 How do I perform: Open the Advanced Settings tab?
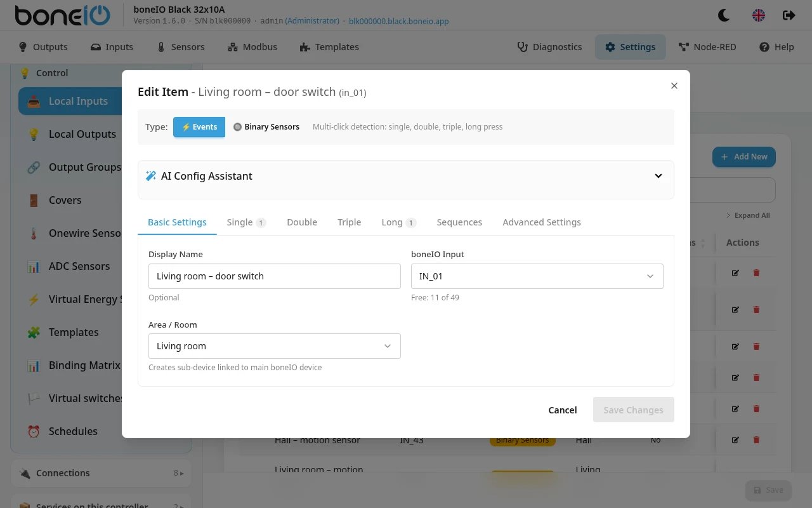[x=542, y=222]
